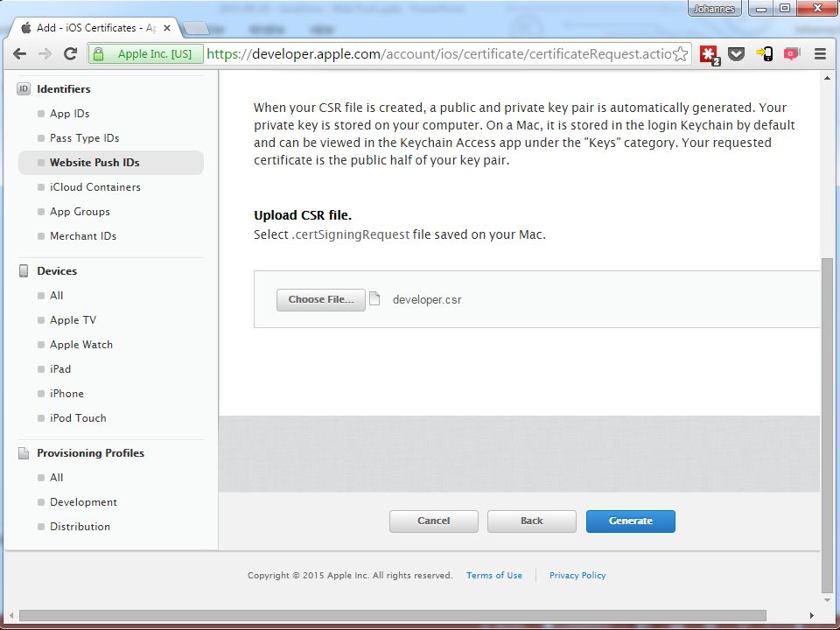The height and width of the screenshot is (630, 840).
Task: Click the horizontal scrollbar thumb
Action: pos(393,615)
